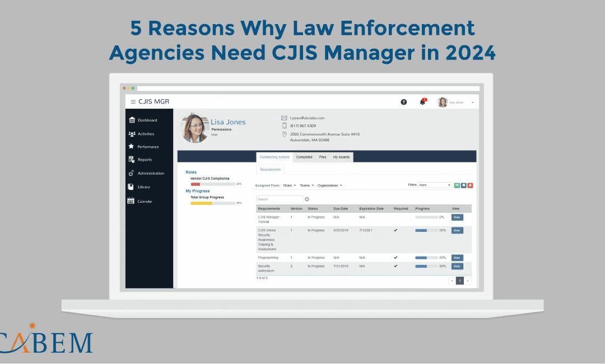Image resolution: width=605 pixels, height=364 pixels.
Task: Open the table settings gear icon beside Search
Action: pos(307,199)
